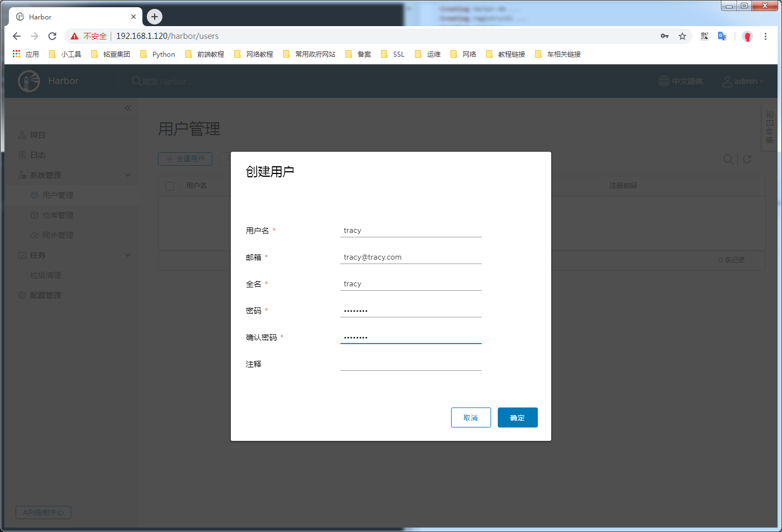Viewport: 782px width, 532px height.
Task: Open the Chrome profile avatar
Action: tap(748, 36)
